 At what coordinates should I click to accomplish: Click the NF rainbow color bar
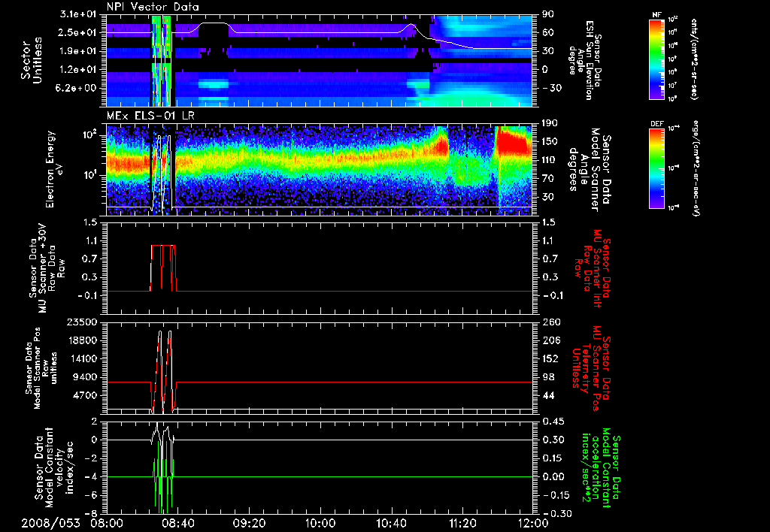pos(656,59)
